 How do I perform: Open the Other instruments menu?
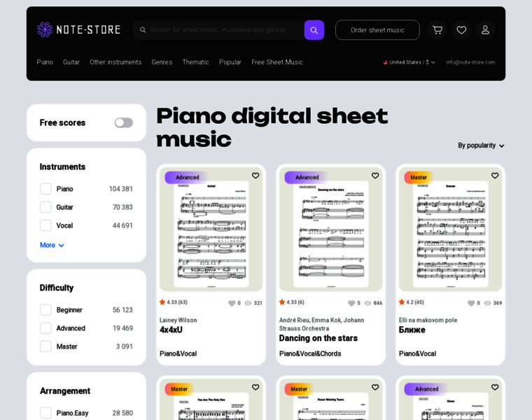[x=115, y=62]
